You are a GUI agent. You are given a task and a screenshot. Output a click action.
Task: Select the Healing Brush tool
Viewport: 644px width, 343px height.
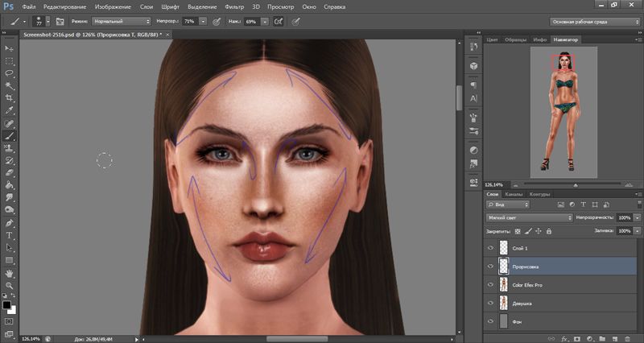pos(9,123)
